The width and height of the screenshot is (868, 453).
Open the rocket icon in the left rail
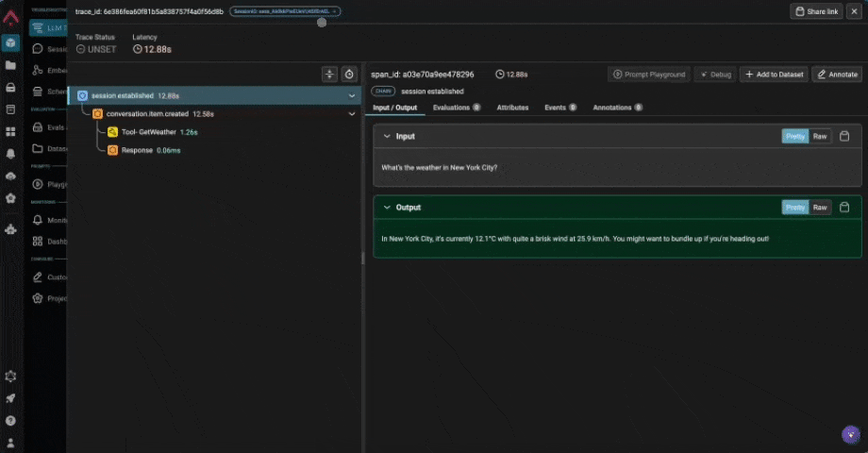[10, 398]
